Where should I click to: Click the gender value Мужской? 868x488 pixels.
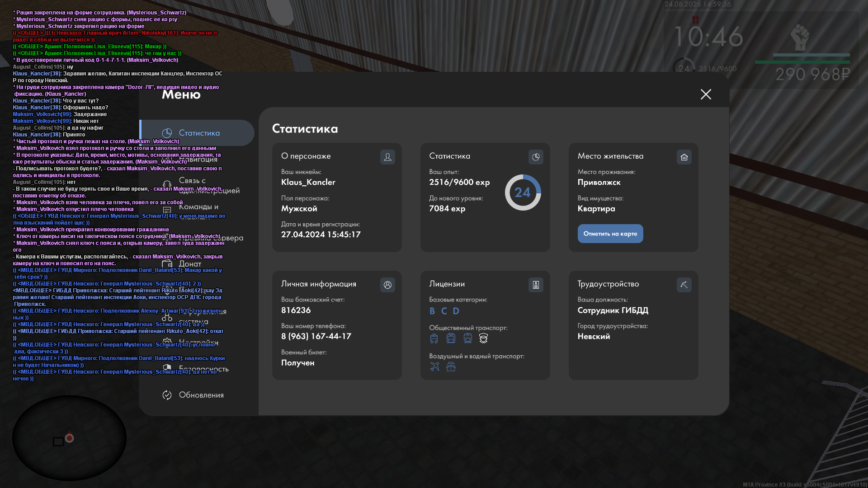point(299,208)
